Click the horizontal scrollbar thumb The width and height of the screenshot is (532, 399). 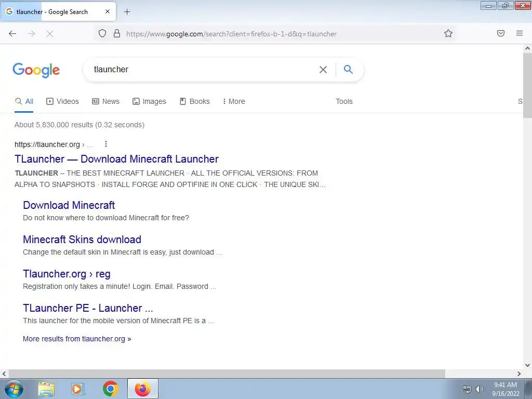(x=227, y=374)
